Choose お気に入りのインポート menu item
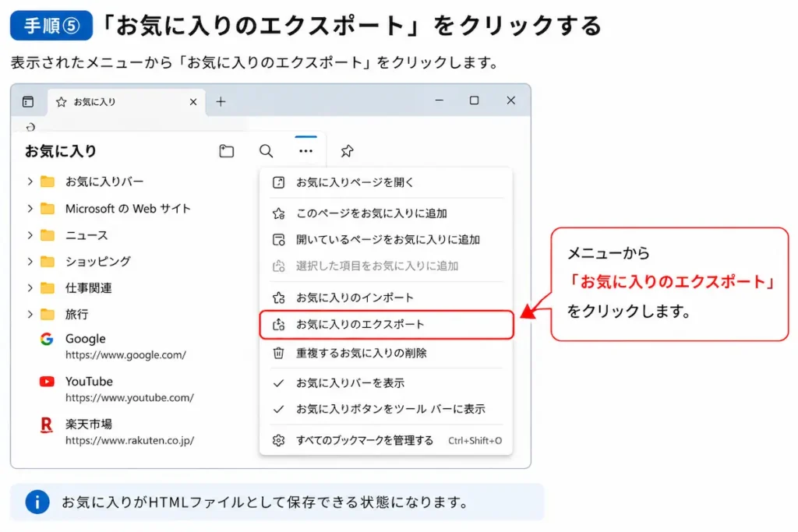Viewport: 798px width, 532px height. 386,298
